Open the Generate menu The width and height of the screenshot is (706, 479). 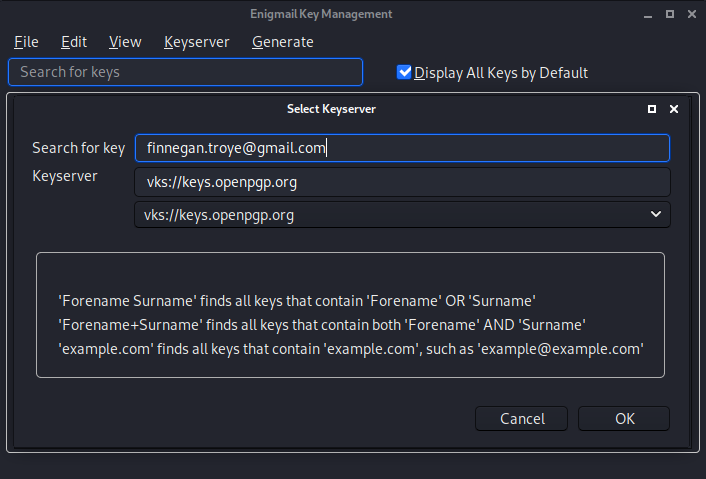(x=282, y=42)
